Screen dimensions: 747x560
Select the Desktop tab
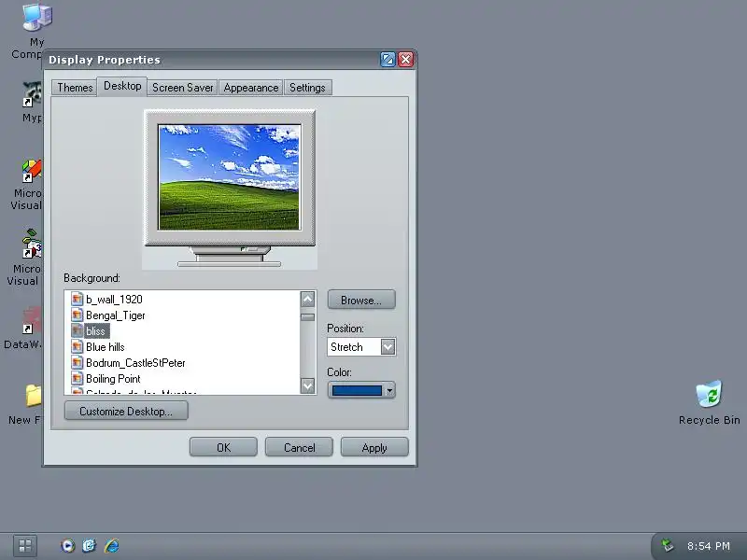coord(122,86)
